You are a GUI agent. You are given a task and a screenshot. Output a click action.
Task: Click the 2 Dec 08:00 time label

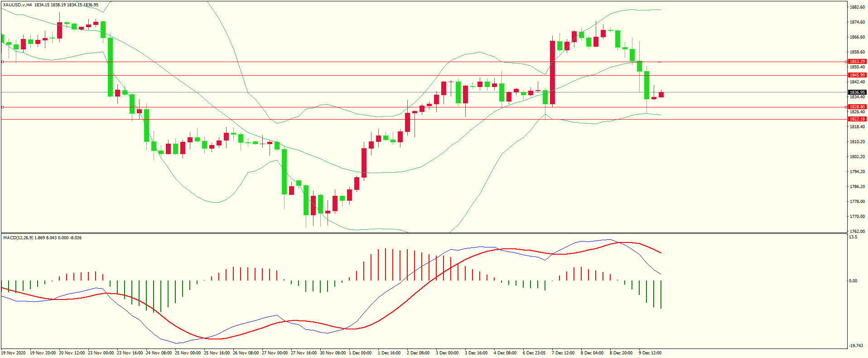point(418,353)
